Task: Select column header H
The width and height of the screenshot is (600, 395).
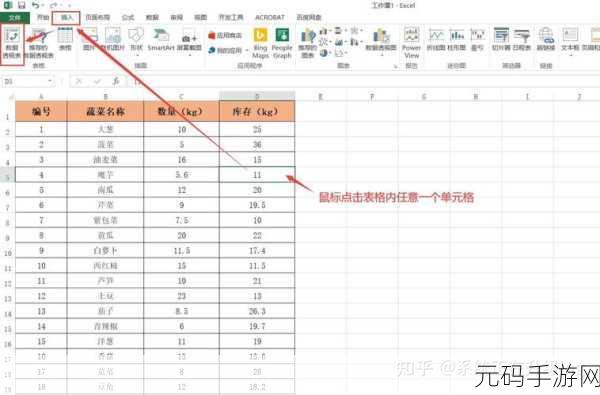Action: point(476,97)
